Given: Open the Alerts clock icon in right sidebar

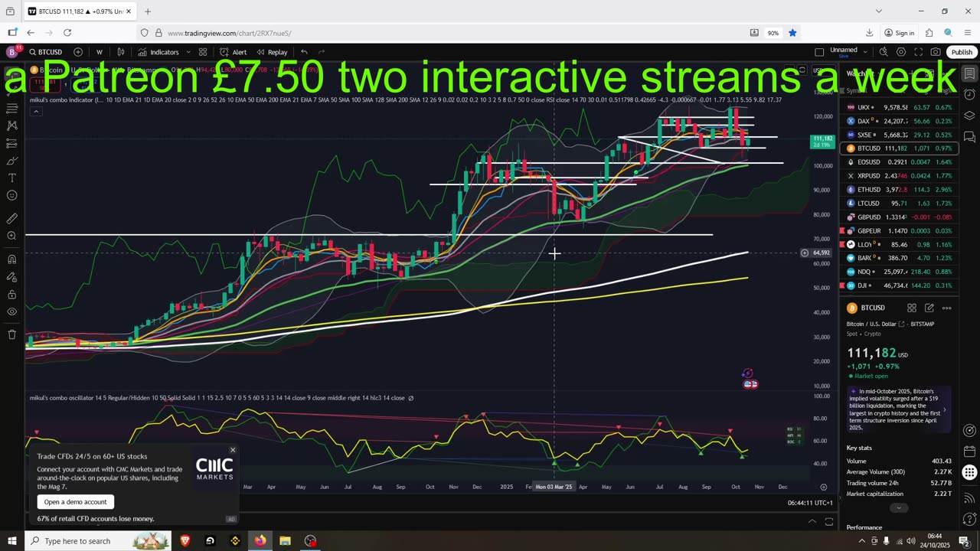Looking at the screenshot, I should pos(969,95).
